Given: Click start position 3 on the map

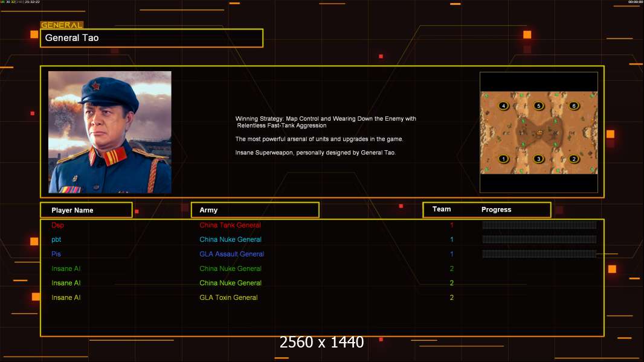Looking at the screenshot, I should [x=538, y=159].
